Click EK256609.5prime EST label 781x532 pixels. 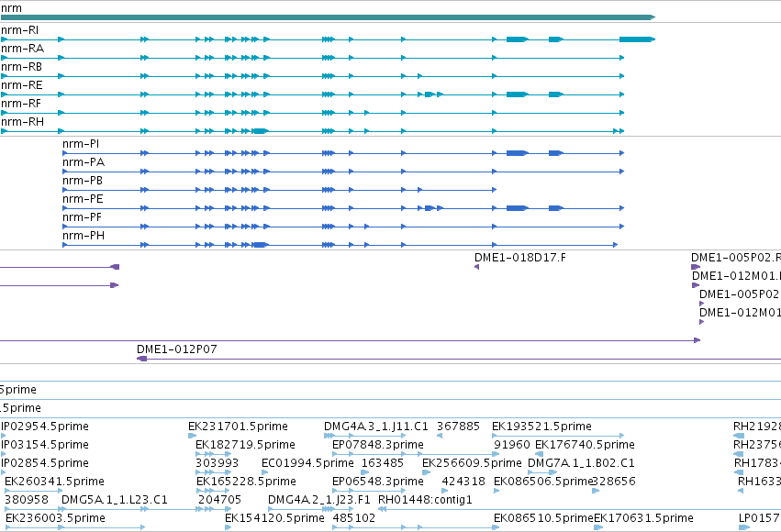coord(472,463)
